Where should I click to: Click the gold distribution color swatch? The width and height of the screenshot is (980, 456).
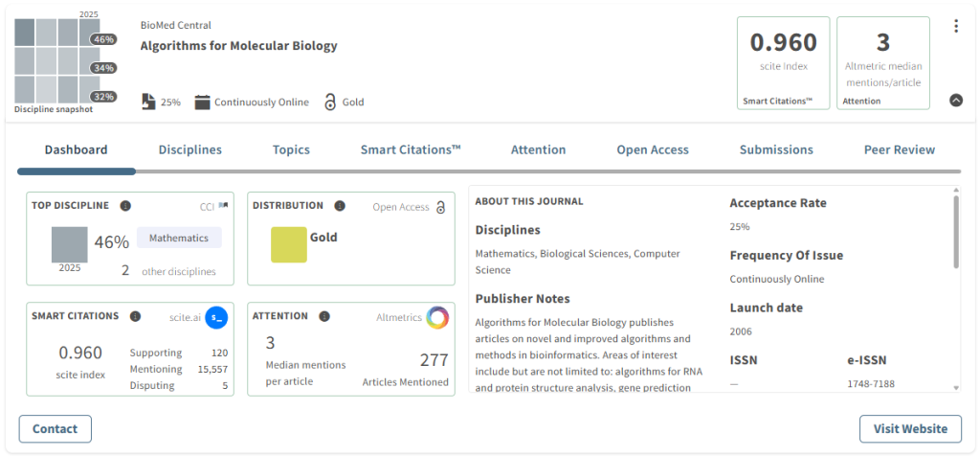pos(289,244)
